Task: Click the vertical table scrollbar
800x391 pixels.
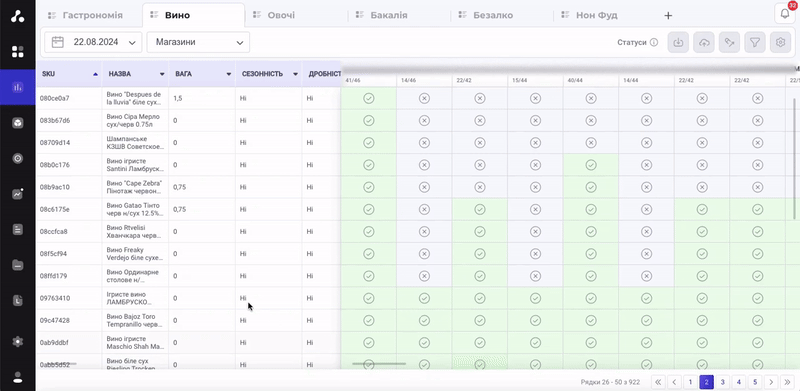Action: tap(794, 158)
